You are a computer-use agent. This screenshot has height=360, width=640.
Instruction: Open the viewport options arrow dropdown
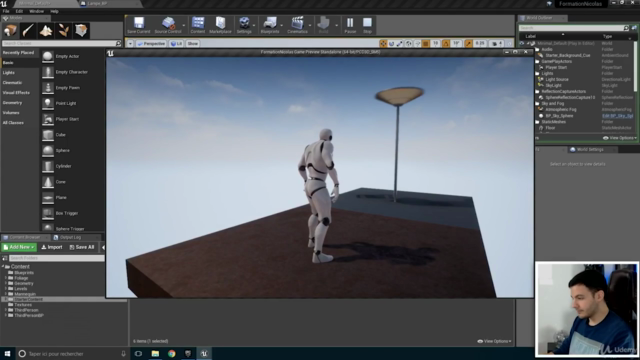pos(130,44)
